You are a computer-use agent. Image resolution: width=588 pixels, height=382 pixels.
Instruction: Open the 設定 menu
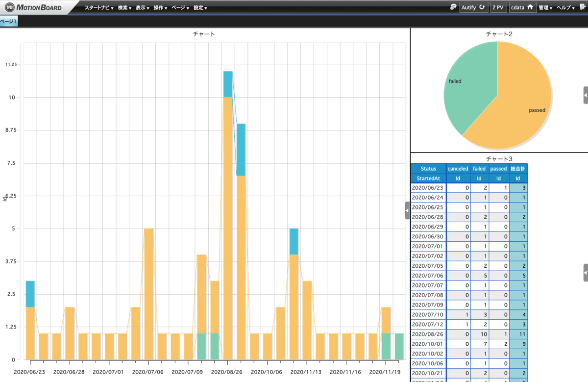coord(200,8)
